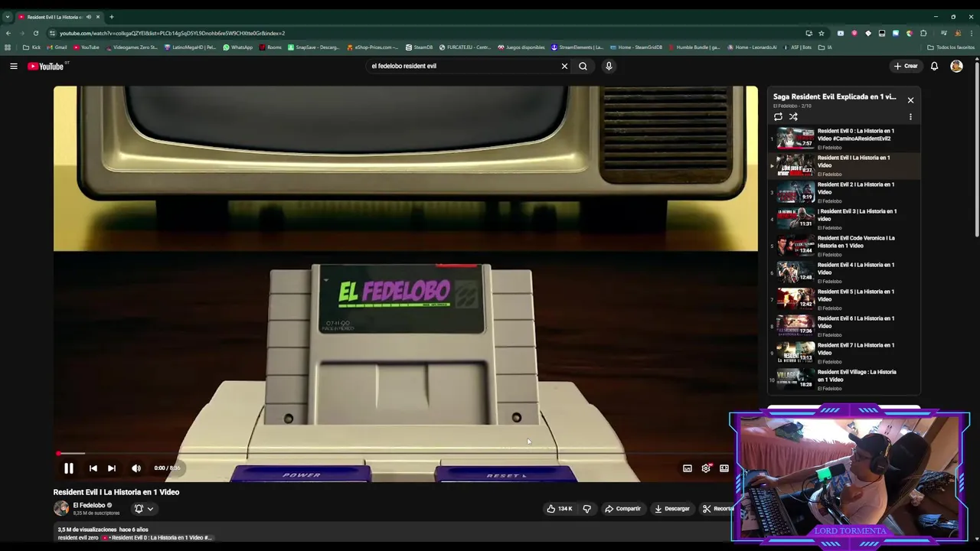Open the WhatsApp bookmark
The image size is (980, 551).
pyautogui.click(x=237, y=47)
